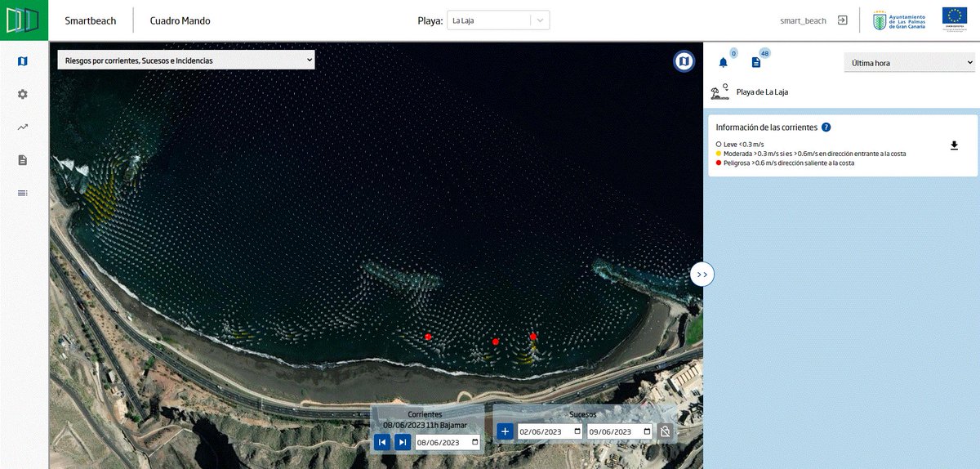This screenshot has width=980, height=469.
Task: Click Sucesos start date 02/06/2023
Action: click(x=551, y=431)
